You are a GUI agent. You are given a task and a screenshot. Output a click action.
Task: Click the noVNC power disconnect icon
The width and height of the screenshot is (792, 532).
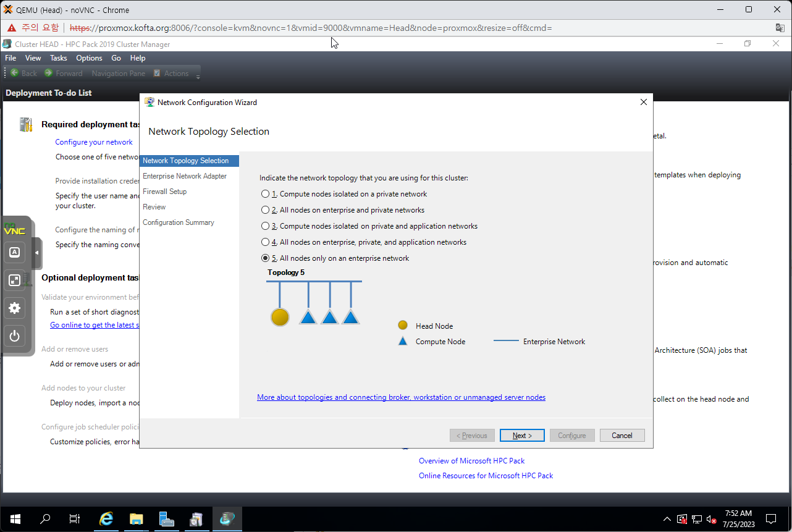click(x=15, y=337)
